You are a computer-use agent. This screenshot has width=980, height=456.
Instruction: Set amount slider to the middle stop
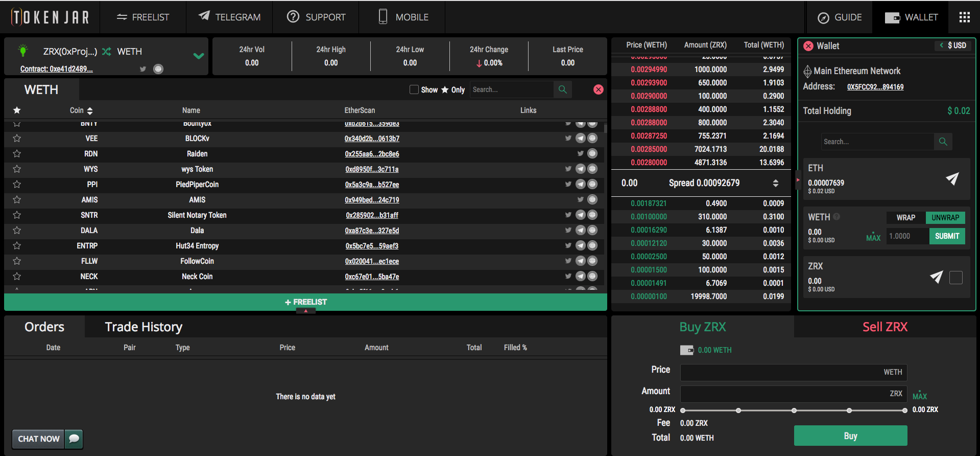(794, 411)
